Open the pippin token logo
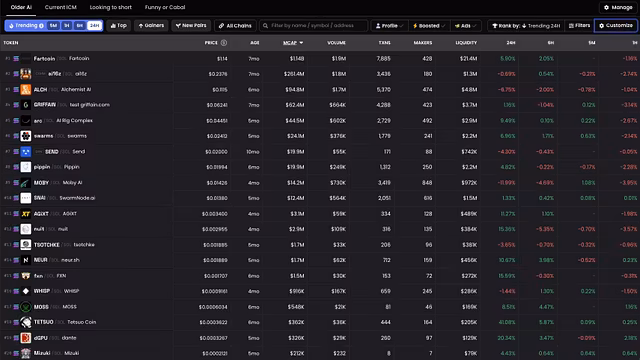This screenshot has height=360, width=640. tap(26, 167)
